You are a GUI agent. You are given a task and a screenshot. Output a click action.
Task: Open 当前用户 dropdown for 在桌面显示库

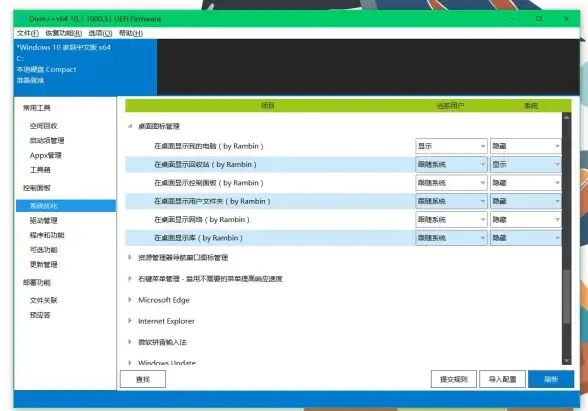tap(451, 238)
